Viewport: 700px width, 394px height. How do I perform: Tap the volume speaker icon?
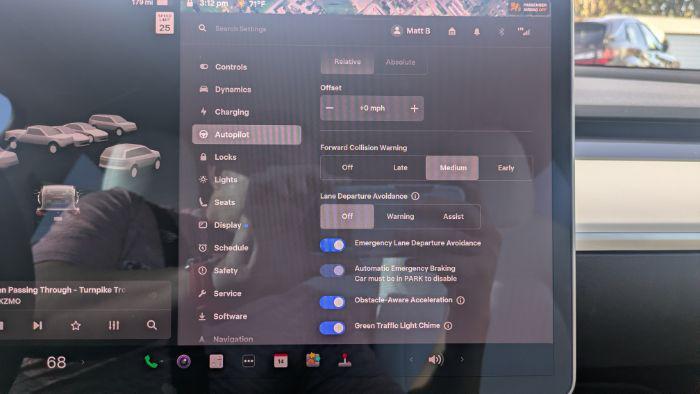(x=436, y=360)
